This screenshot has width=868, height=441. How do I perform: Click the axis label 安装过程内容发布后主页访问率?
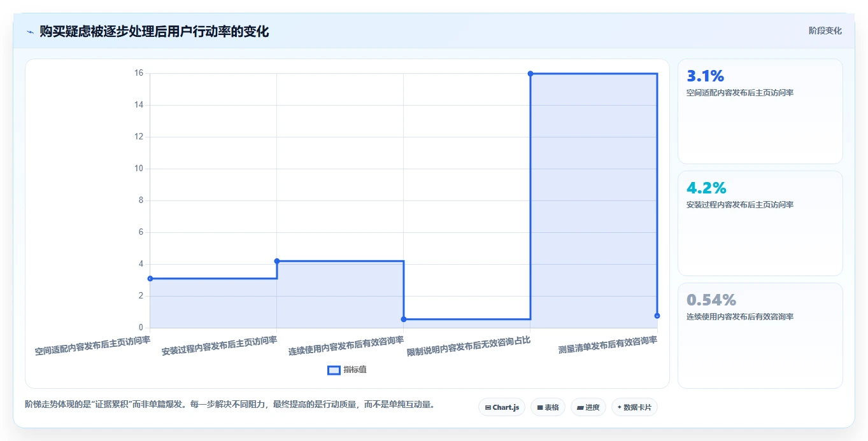coord(220,345)
